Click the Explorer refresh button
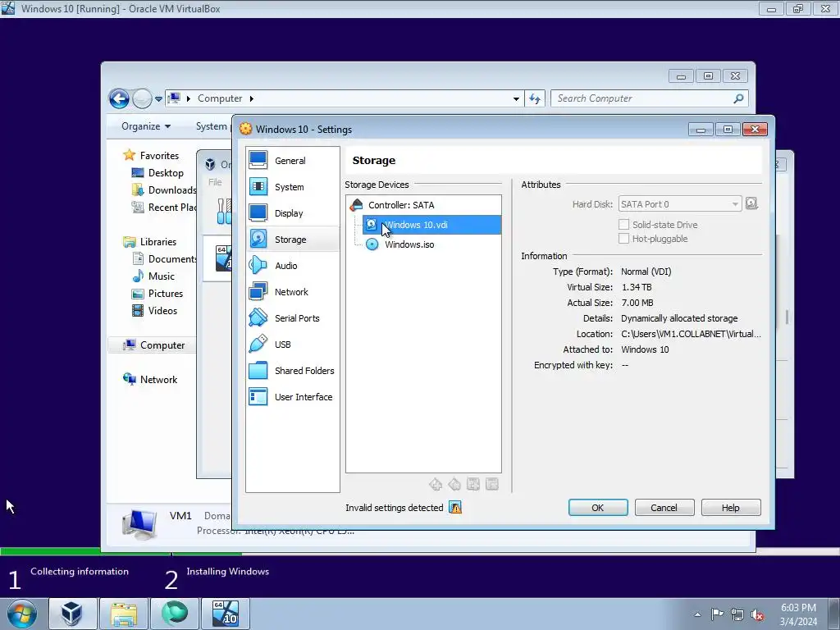840x630 pixels. click(535, 98)
